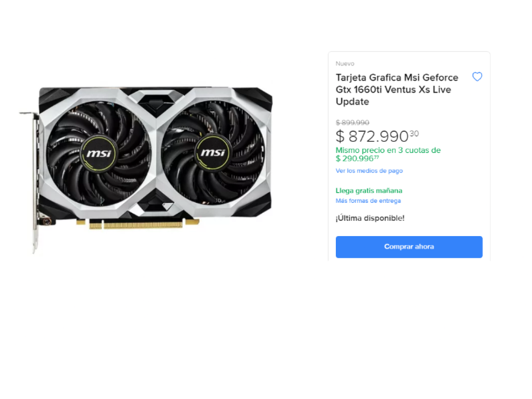Click the lower center shroud between fans

tap(155, 204)
